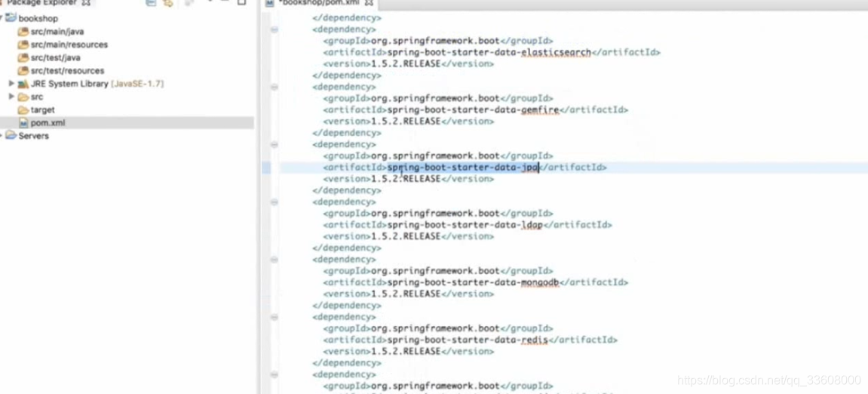Click the Servers project folder icon
This screenshot has width=868, height=394.
click(x=11, y=136)
